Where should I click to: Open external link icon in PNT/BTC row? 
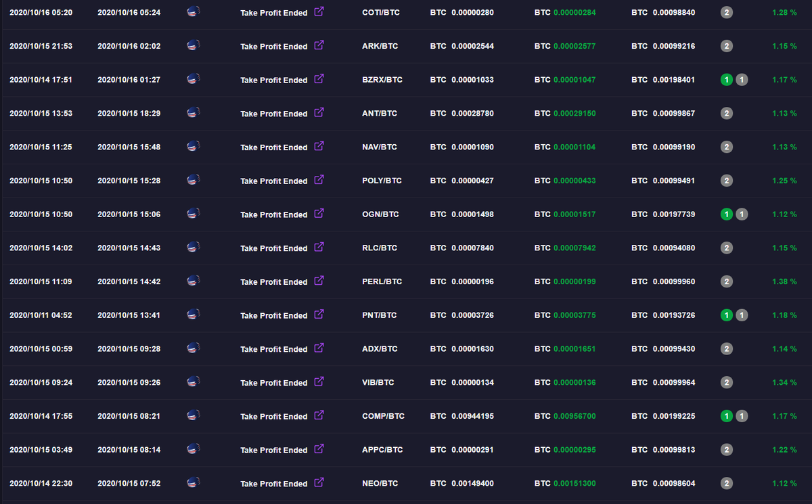tap(319, 314)
